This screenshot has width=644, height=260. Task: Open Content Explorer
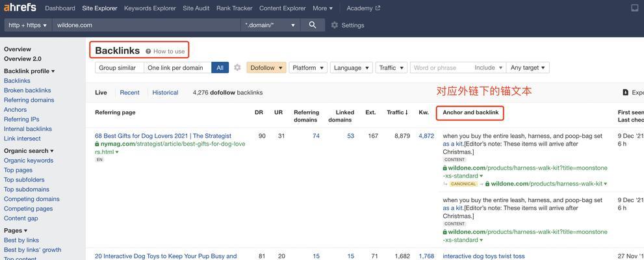tap(283, 8)
